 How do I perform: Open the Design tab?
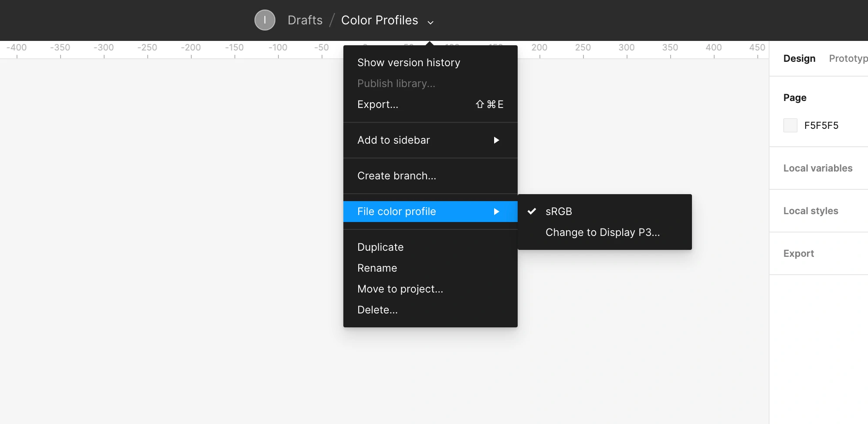pyautogui.click(x=799, y=58)
